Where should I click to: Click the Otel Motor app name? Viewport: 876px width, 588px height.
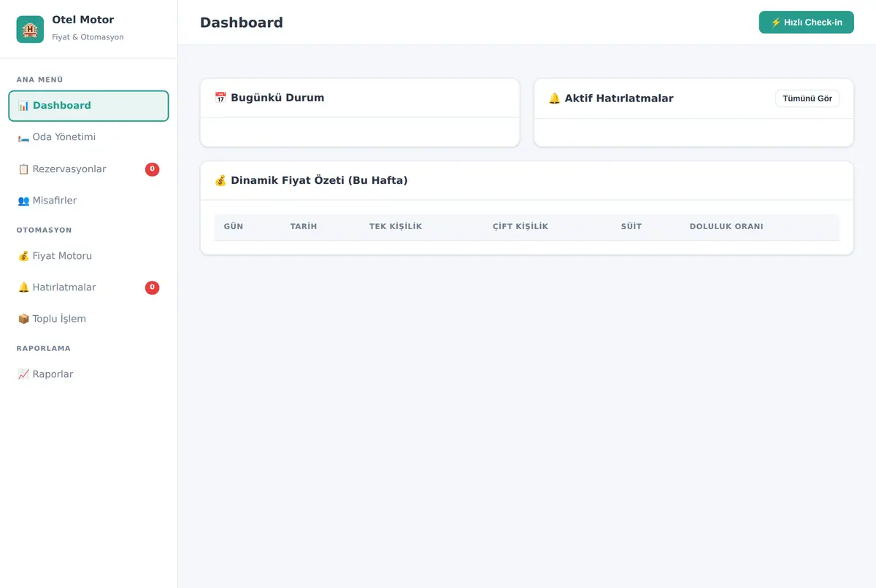[x=83, y=20]
